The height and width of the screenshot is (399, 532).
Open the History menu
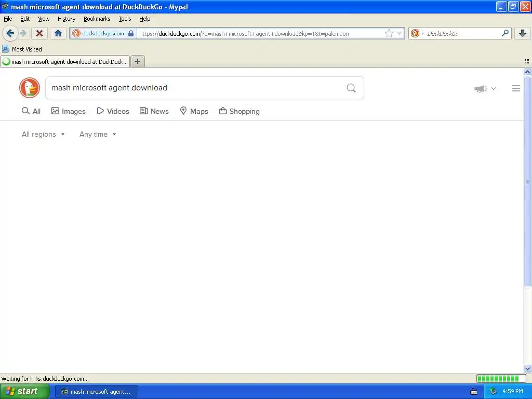coord(66,19)
